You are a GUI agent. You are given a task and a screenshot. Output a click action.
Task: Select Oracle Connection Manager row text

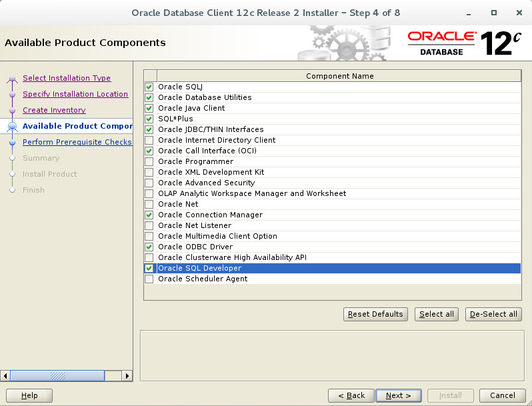pos(211,215)
